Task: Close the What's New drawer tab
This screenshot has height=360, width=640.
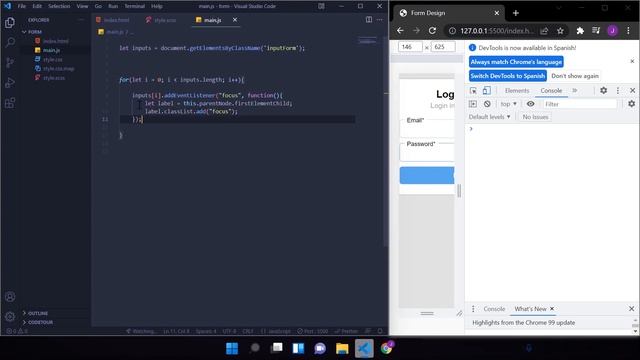Action: (x=552, y=309)
